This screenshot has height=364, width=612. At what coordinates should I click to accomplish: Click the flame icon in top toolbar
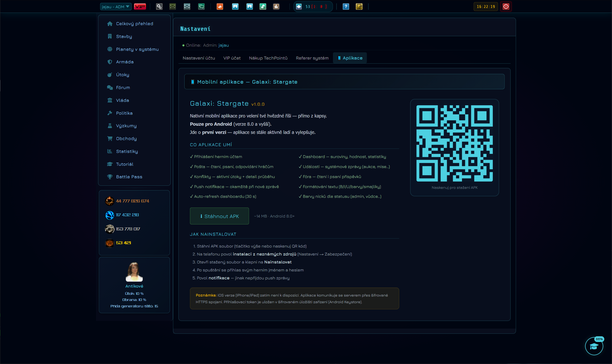point(220,7)
